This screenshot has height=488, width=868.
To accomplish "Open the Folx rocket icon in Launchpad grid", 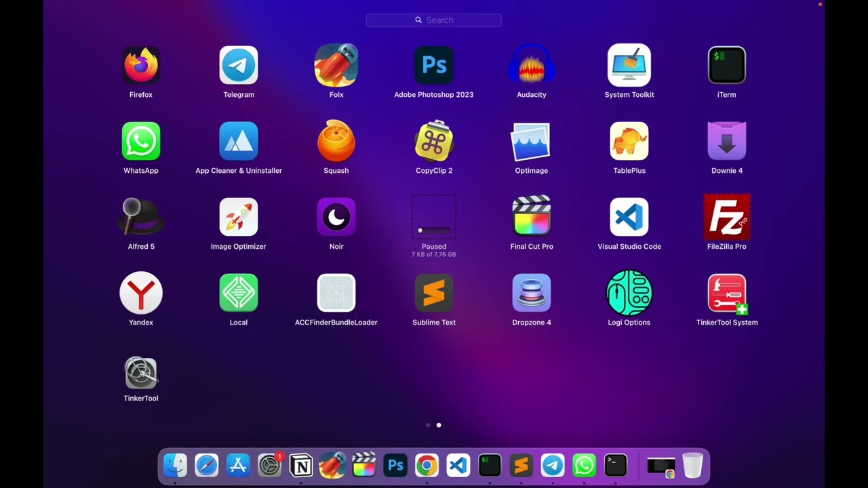I will coord(336,66).
